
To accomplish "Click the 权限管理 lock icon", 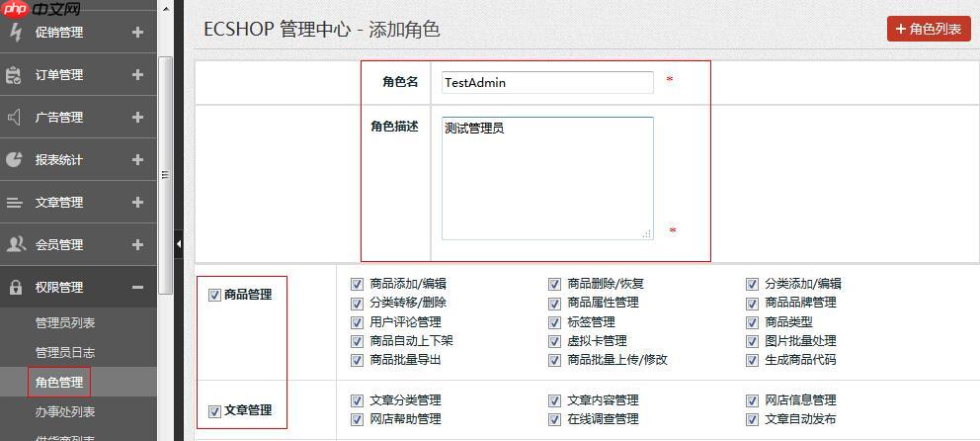I will pyautogui.click(x=14, y=287).
